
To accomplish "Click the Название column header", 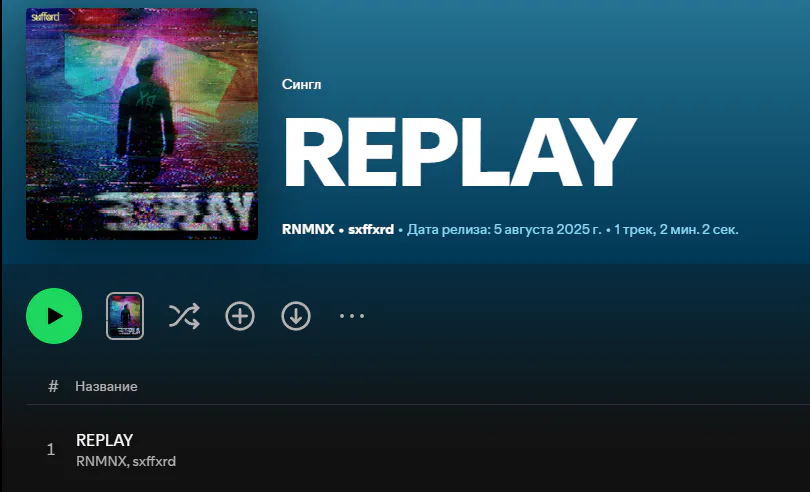I will 106,386.
